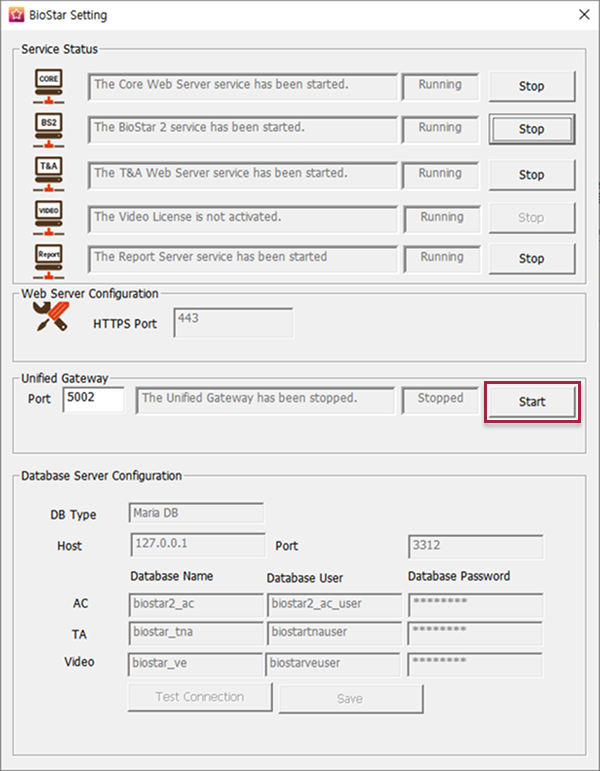Click the Database Password column label
Viewport: 600px width, 771px height.
coord(459,576)
